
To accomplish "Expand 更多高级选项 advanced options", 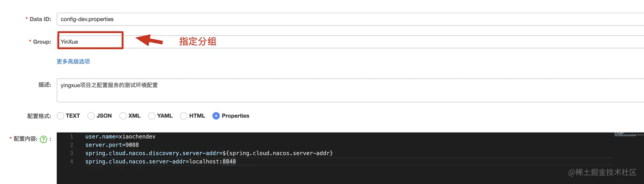I will [x=73, y=62].
